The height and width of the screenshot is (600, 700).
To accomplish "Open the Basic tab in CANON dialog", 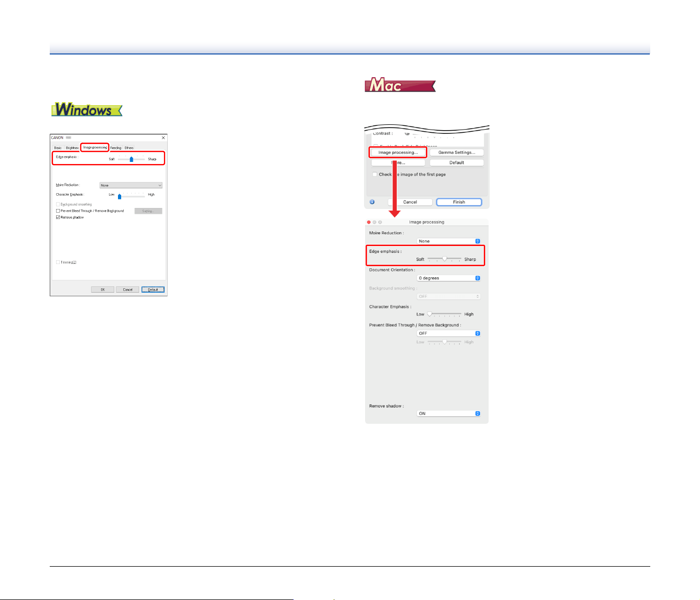I will [58, 148].
